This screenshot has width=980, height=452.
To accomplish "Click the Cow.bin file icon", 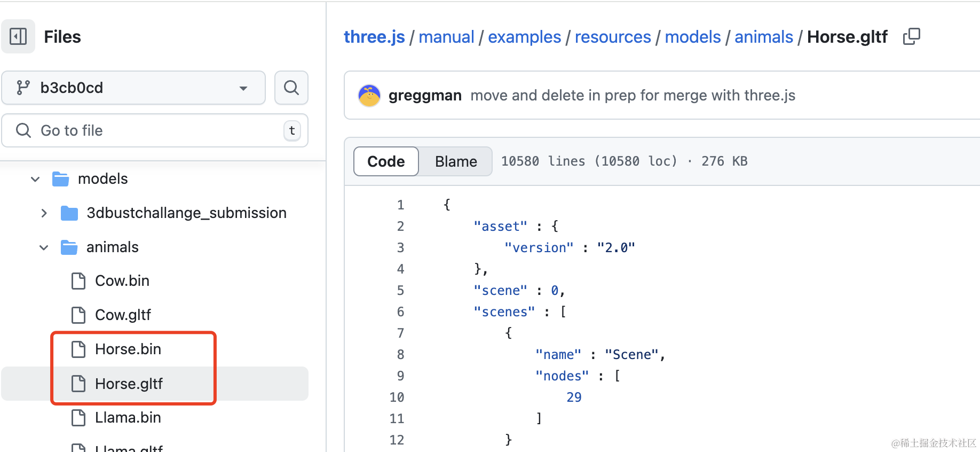I will pos(78,281).
